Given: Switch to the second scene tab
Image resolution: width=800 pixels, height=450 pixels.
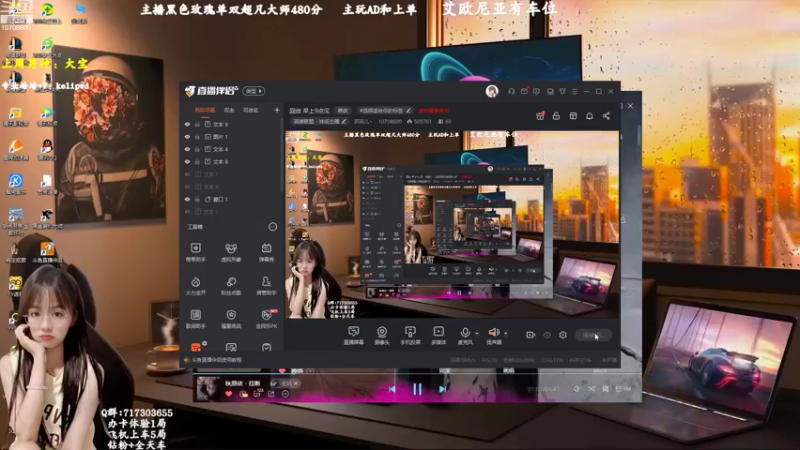Looking at the screenshot, I should click(229, 110).
